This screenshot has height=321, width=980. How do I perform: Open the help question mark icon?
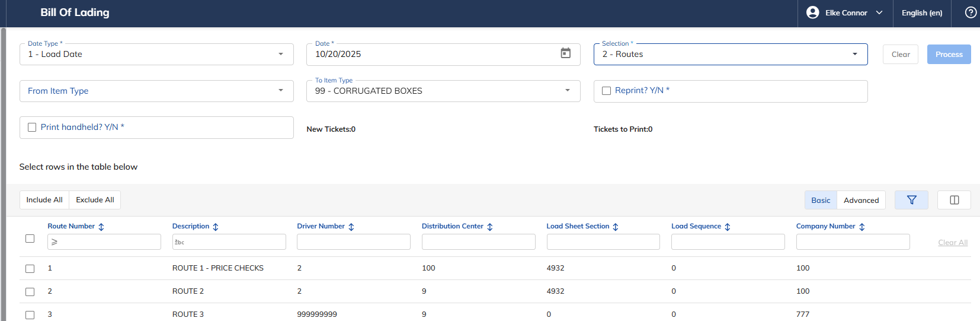(x=971, y=12)
